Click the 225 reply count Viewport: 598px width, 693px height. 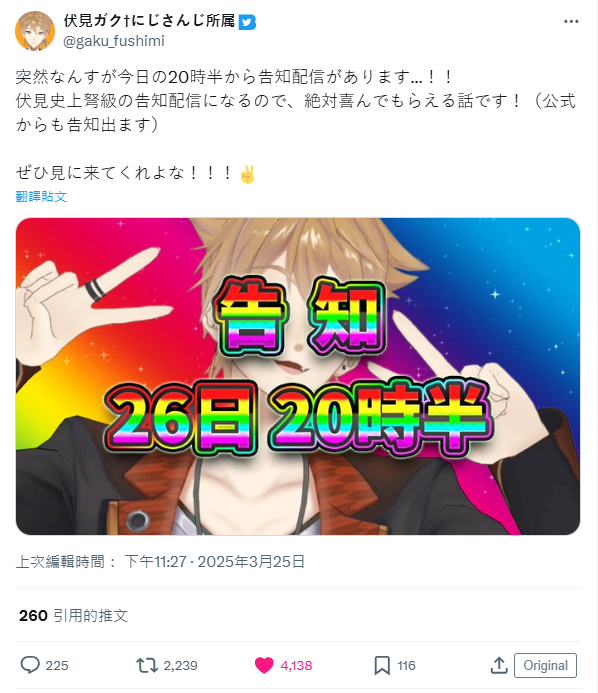[57, 666]
